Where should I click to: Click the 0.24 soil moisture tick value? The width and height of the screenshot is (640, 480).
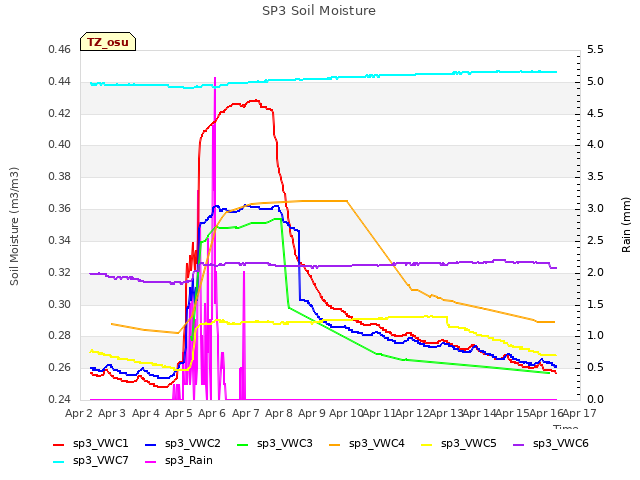coord(60,399)
